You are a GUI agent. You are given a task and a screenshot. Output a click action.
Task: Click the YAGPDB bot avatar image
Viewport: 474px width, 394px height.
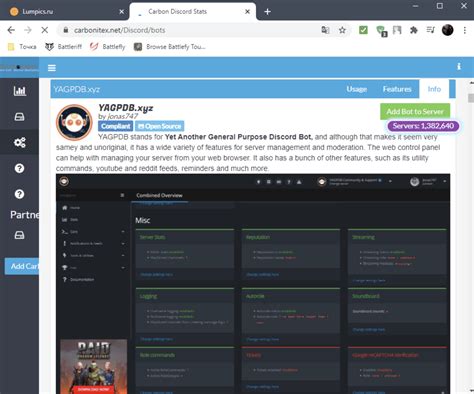(x=74, y=122)
